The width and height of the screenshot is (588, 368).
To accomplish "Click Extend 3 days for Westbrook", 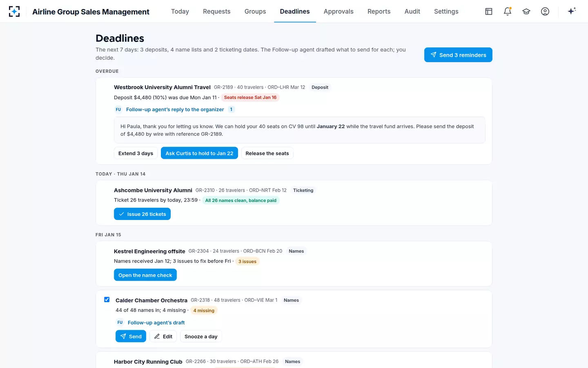I will click(136, 153).
